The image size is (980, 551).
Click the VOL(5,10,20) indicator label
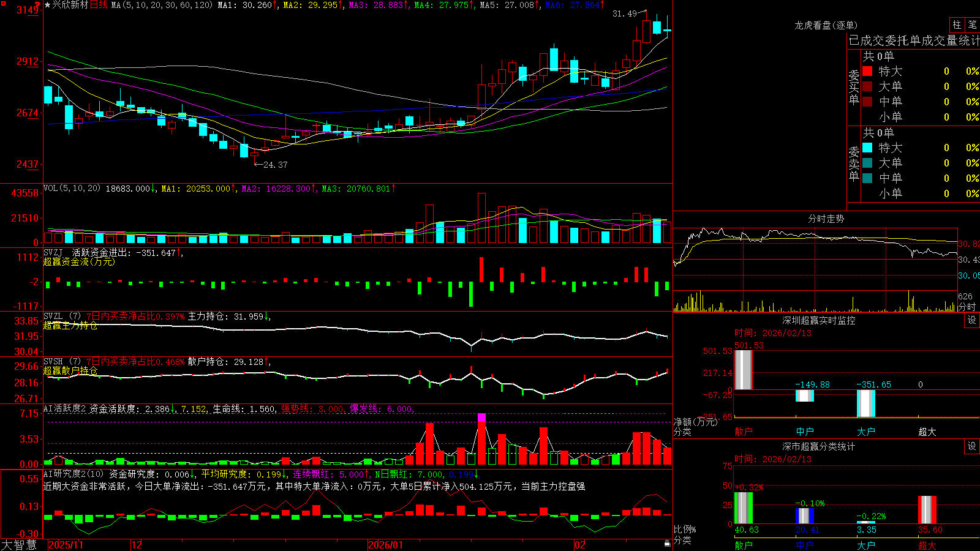click(72, 188)
